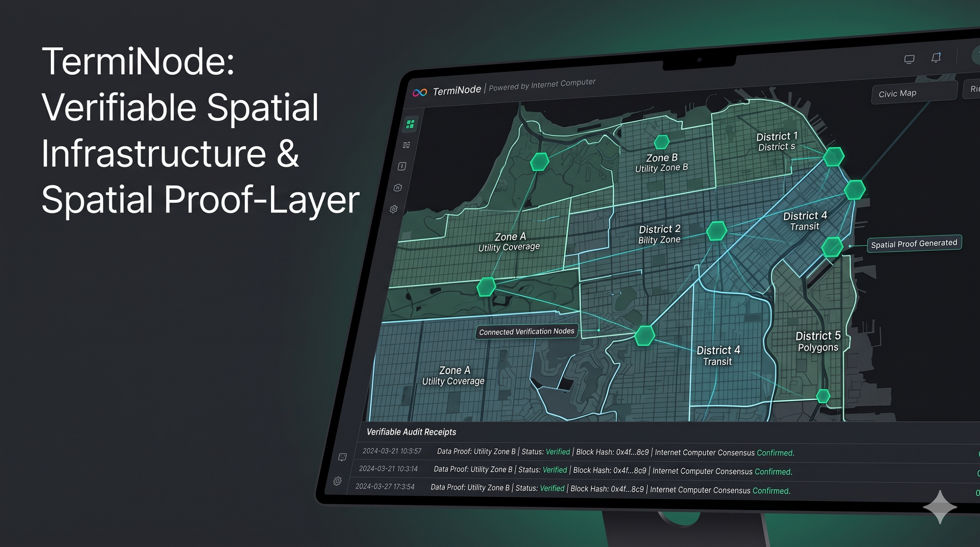Select the hexagon node by Connected Verification Nodes
The height and width of the screenshot is (547, 980).
645,336
